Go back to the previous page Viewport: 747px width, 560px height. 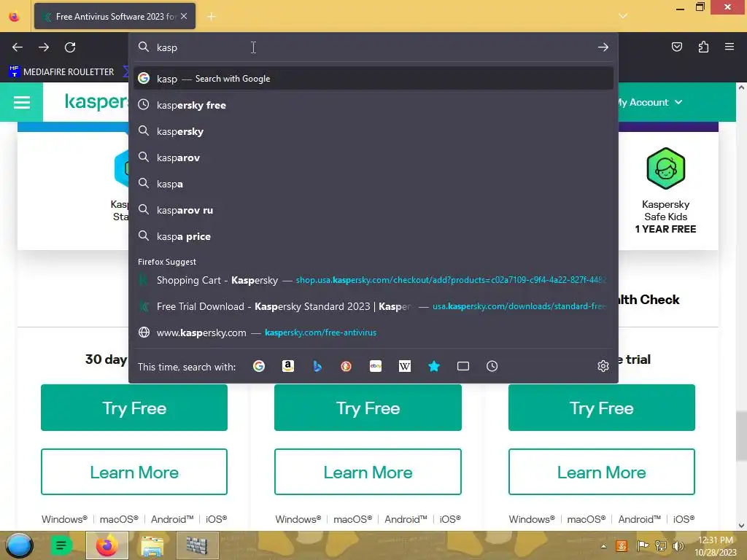point(18,47)
